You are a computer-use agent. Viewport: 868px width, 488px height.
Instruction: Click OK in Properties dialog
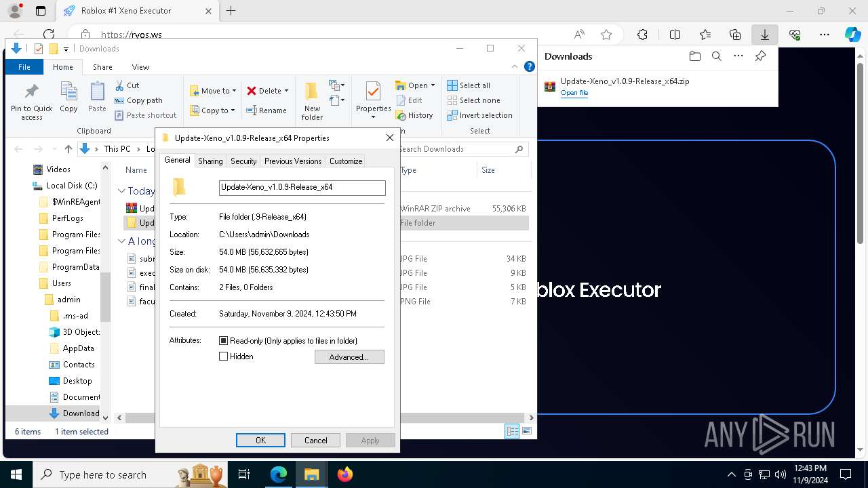coord(260,441)
